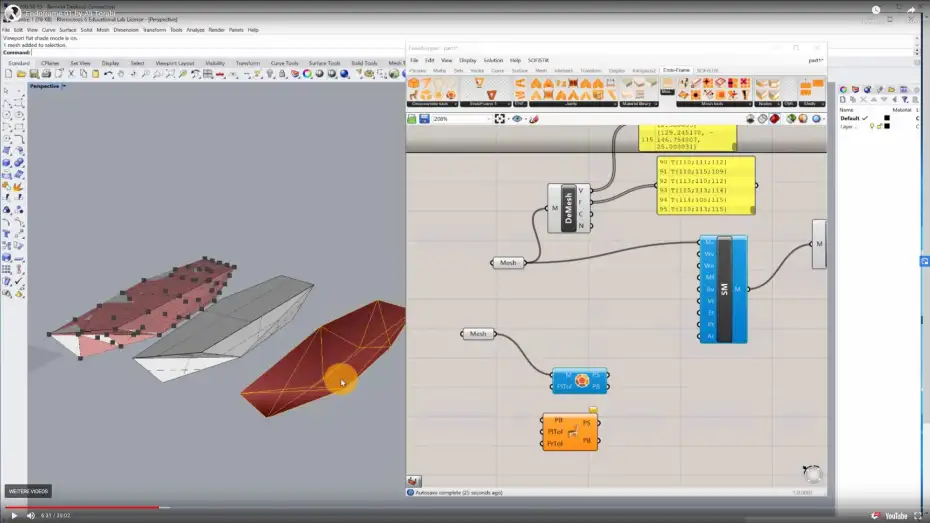This screenshot has height=523, width=930.
Task: Click the filter funnel icon in Layers panel
Action: coord(905,100)
